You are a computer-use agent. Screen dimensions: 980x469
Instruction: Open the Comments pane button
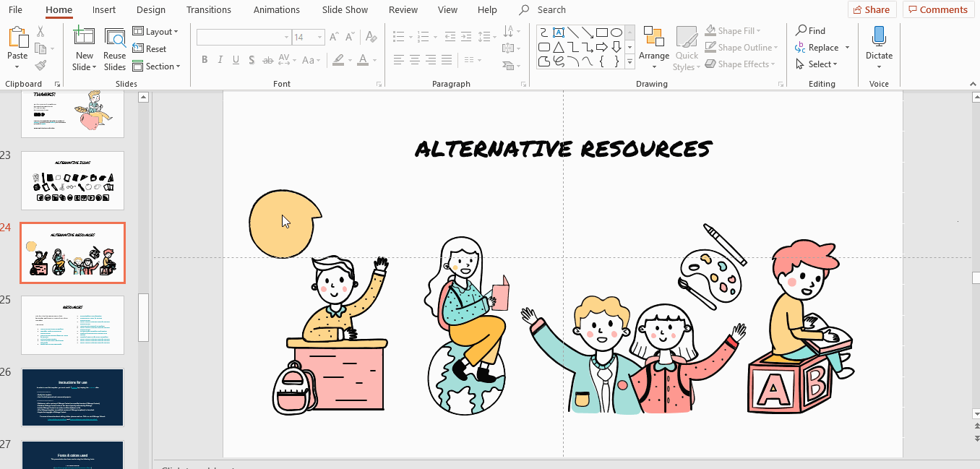[937, 9]
